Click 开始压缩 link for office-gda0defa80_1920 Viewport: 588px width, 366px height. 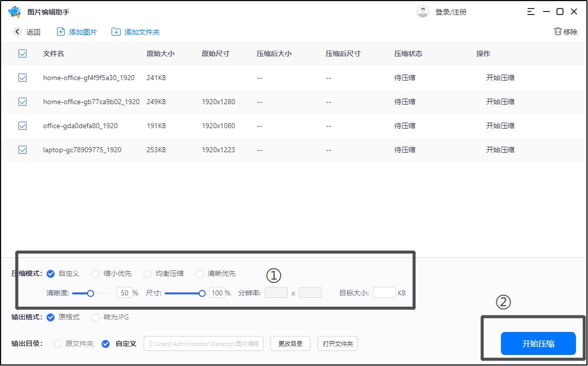[499, 126]
